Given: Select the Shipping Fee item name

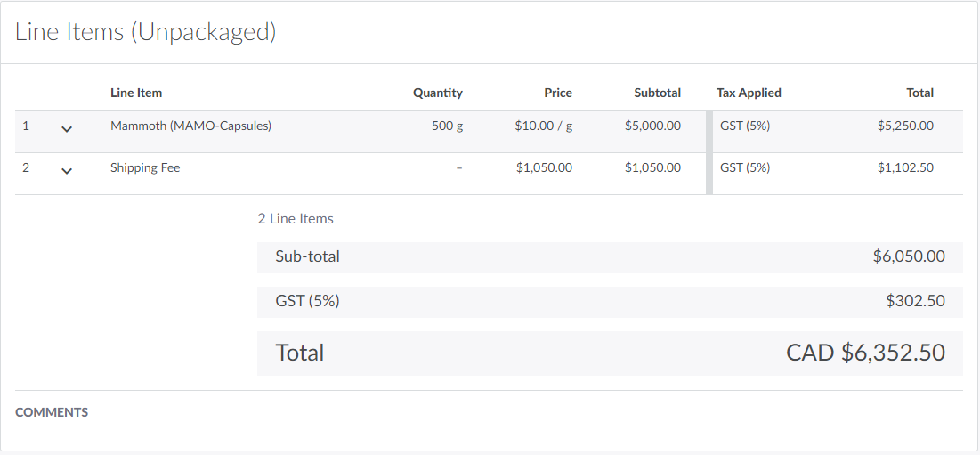Looking at the screenshot, I should coord(145,167).
